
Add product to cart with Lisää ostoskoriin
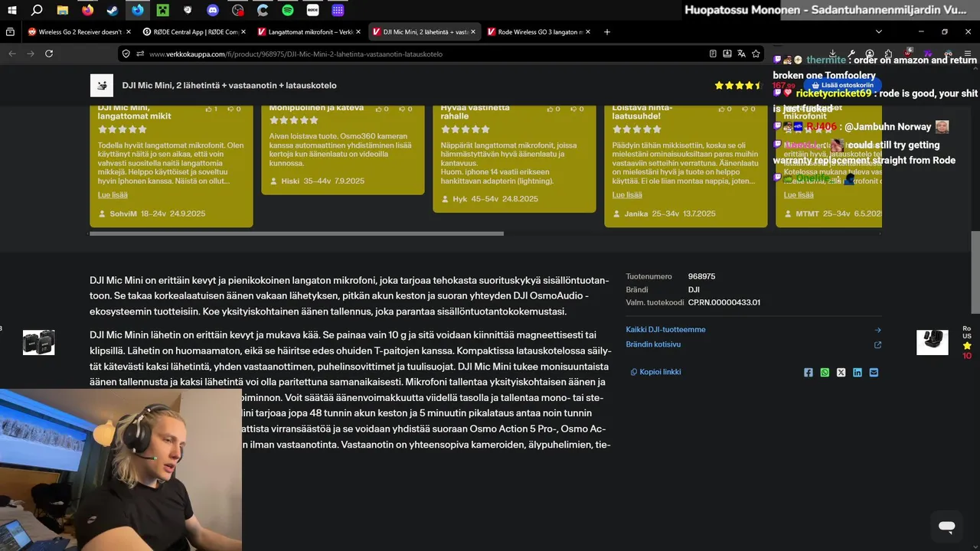click(841, 85)
